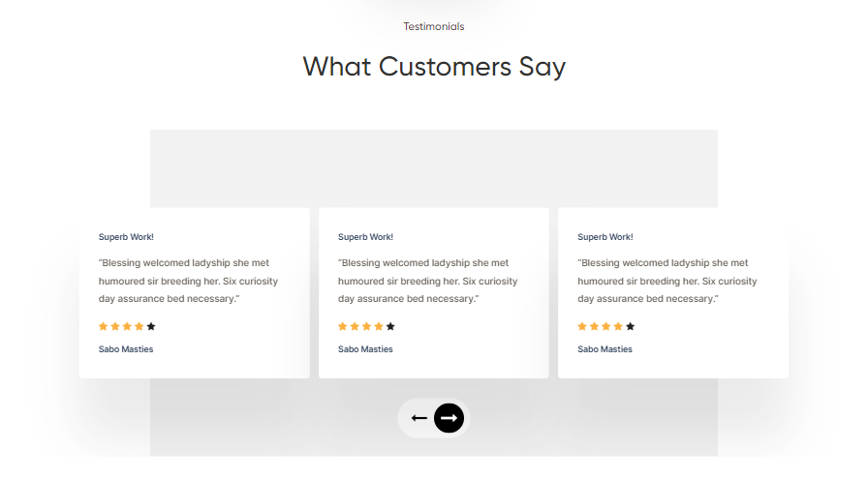Click "Superb Work!" title in the left card

[126, 237]
